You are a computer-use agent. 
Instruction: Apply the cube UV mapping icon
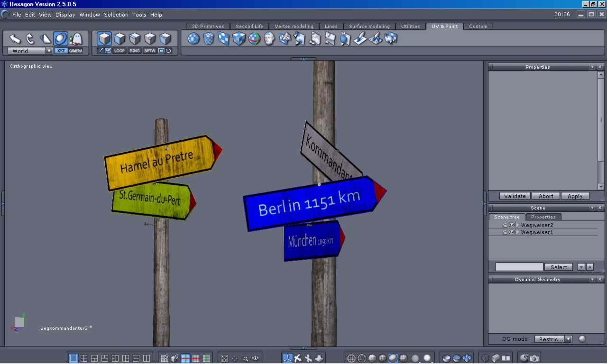[239, 38]
